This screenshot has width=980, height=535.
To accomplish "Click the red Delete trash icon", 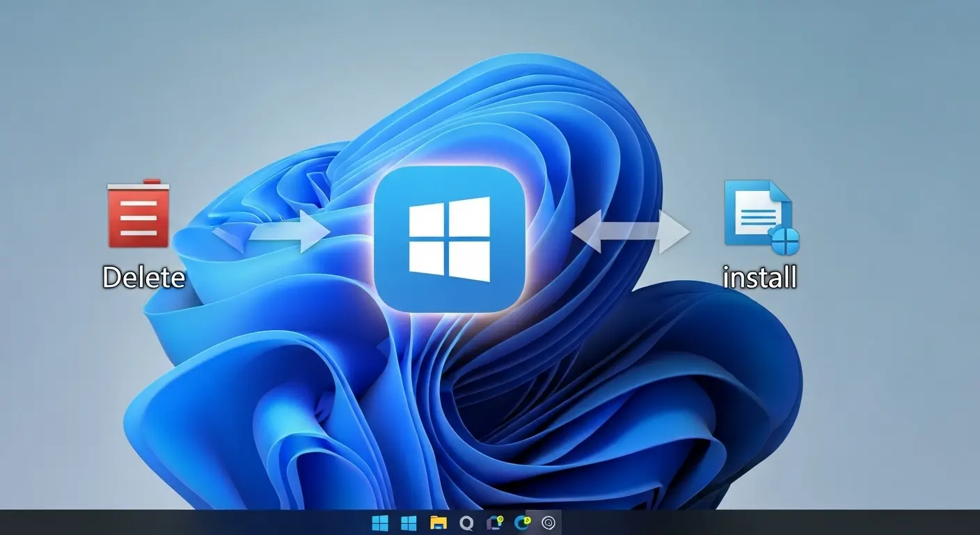I will pos(138,213).
